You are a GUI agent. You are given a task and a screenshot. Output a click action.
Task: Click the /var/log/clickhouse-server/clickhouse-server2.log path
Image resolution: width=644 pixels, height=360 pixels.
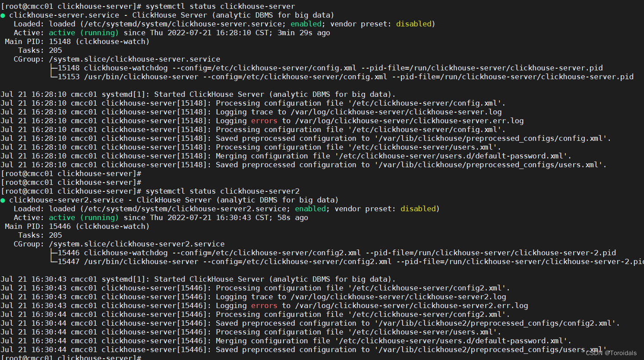coord(398,297)
